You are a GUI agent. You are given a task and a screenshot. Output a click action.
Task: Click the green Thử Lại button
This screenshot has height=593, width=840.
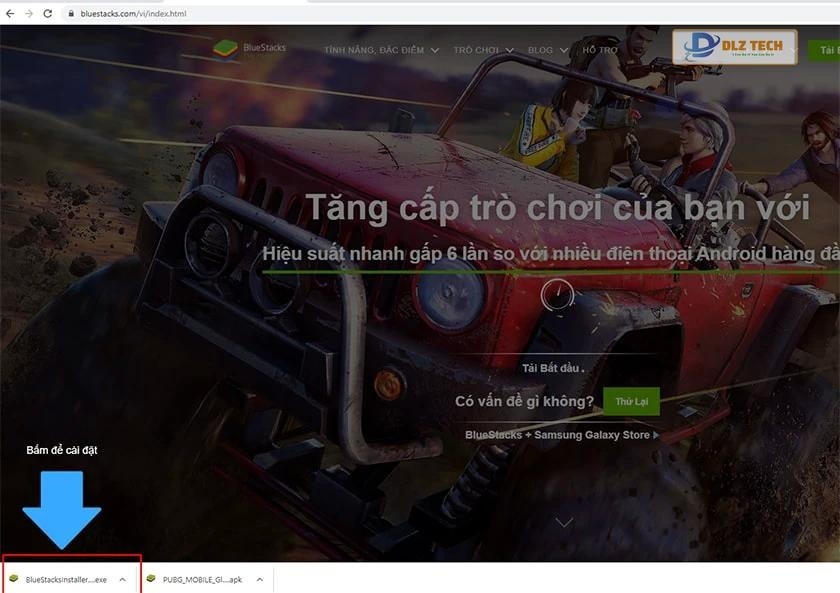point(631,401)
